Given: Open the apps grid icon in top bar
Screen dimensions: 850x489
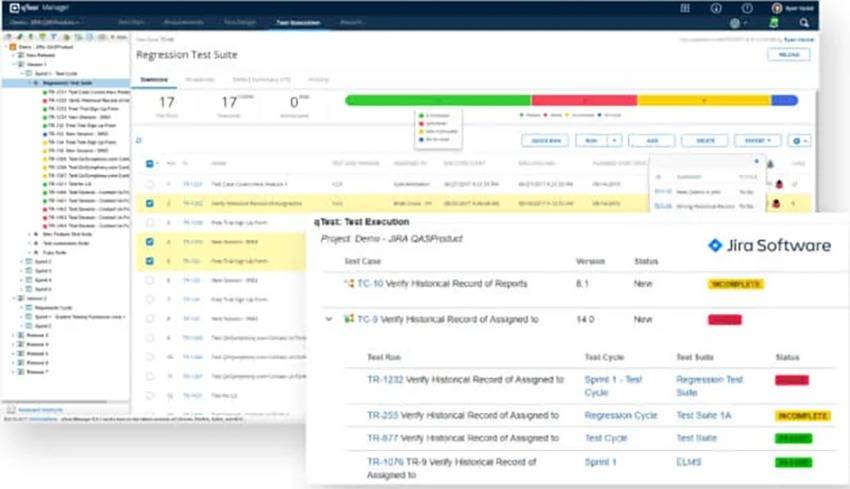Looking at the screenshot, I should (x=685, y=8).
